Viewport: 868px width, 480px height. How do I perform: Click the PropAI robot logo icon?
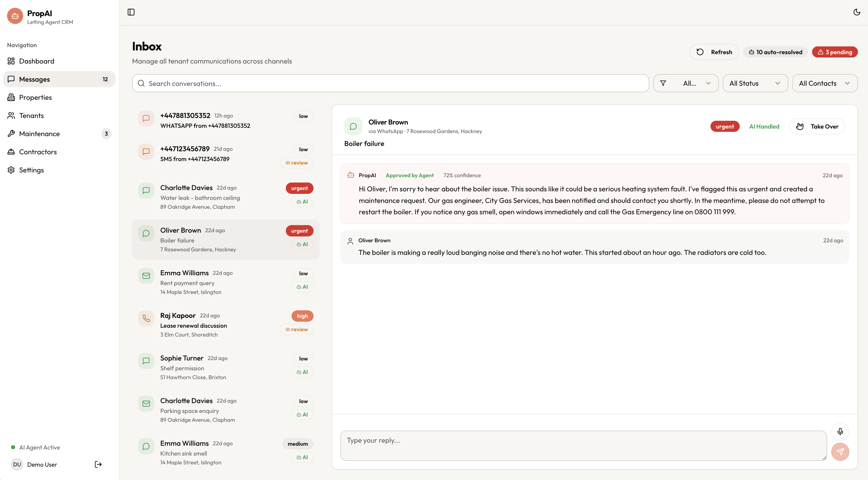click(x=15, y=16)
